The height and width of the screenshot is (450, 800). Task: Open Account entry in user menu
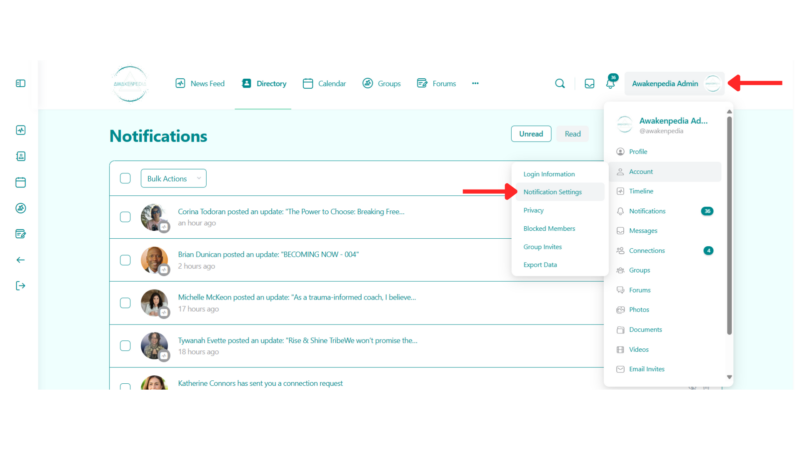(665, 171)
